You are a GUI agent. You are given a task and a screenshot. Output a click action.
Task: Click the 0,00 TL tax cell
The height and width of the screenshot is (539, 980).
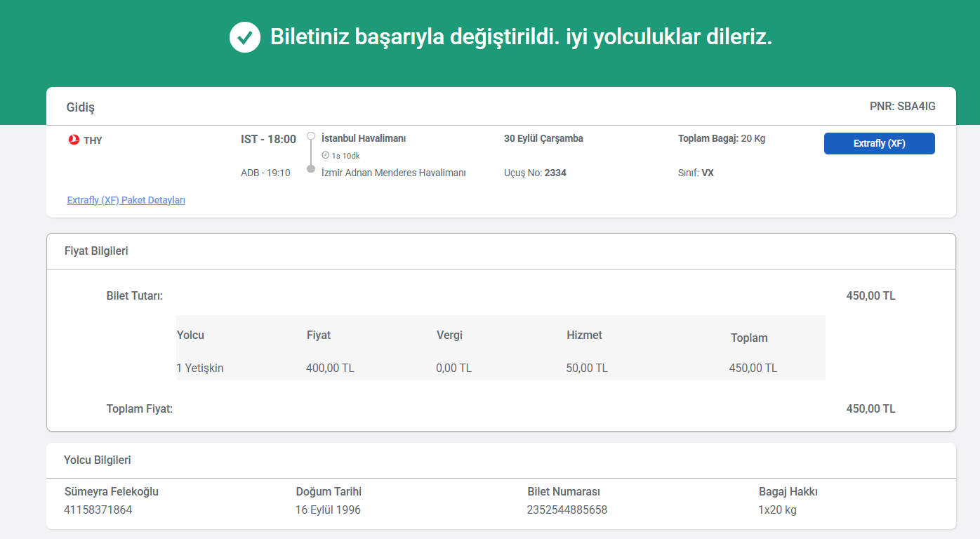pos(453,368)
